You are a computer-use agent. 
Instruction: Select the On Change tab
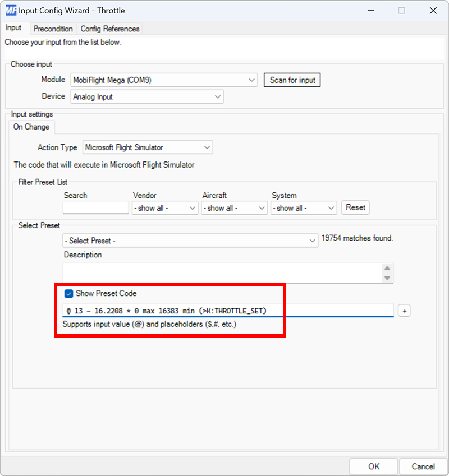coord(31,127)
